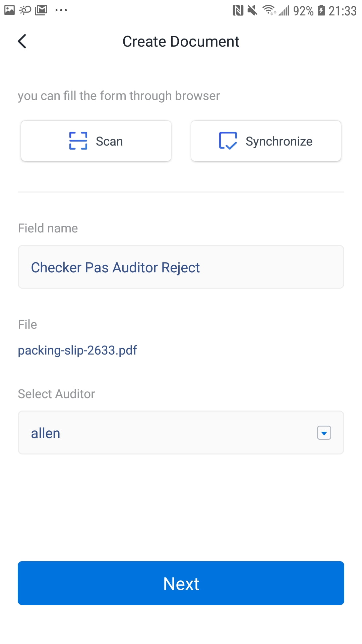362x644 pixels.
Task: Tap the Create Document page title
Action: [x=181, y=42]
